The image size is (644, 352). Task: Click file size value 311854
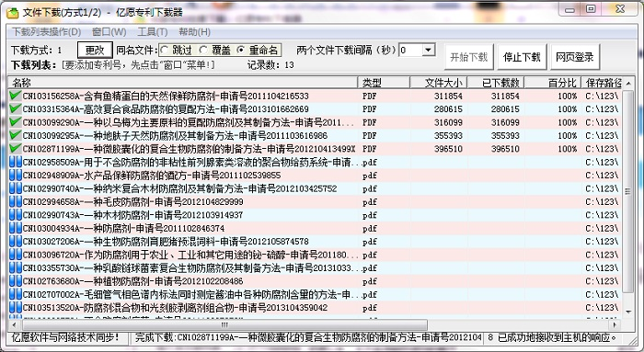[x=448, y=96]
